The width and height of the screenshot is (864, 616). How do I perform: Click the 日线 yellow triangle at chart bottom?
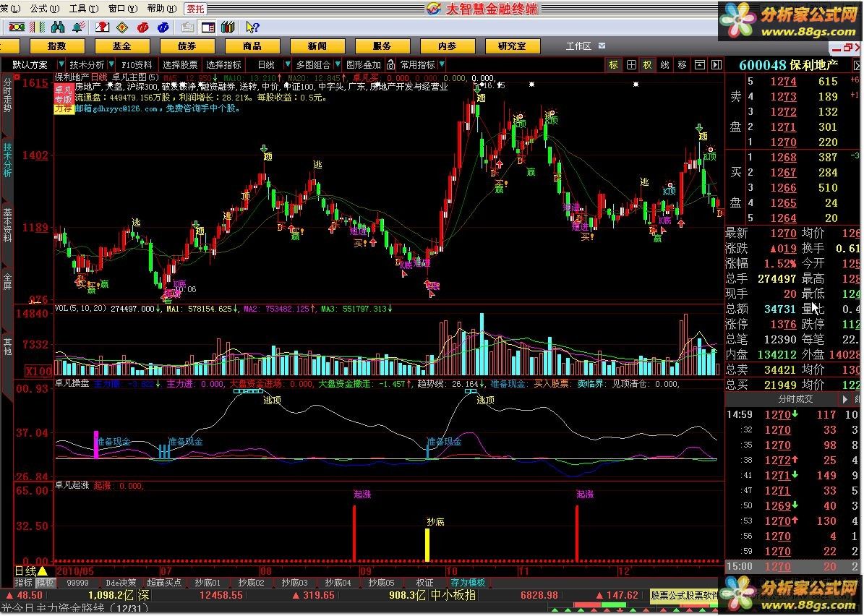click(x=42, y=571)
